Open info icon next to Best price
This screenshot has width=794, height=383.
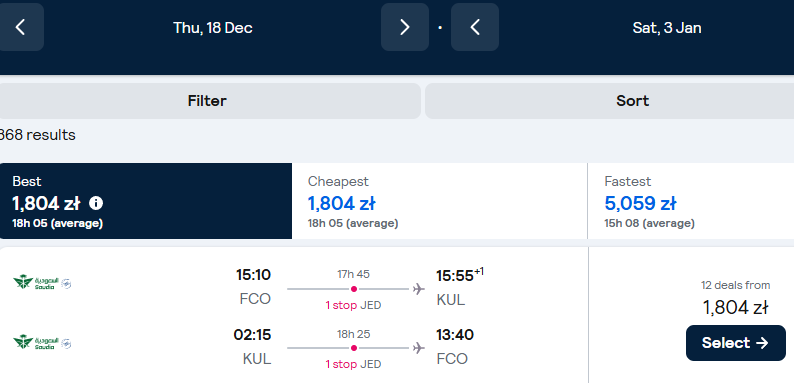point(96,203)
